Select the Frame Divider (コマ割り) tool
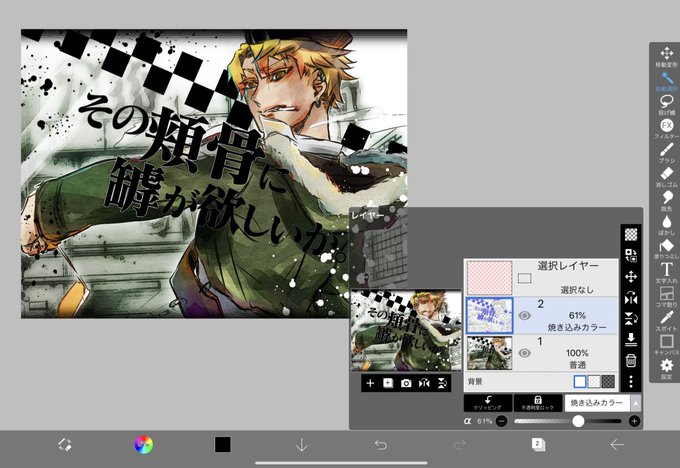 [666, 297]
